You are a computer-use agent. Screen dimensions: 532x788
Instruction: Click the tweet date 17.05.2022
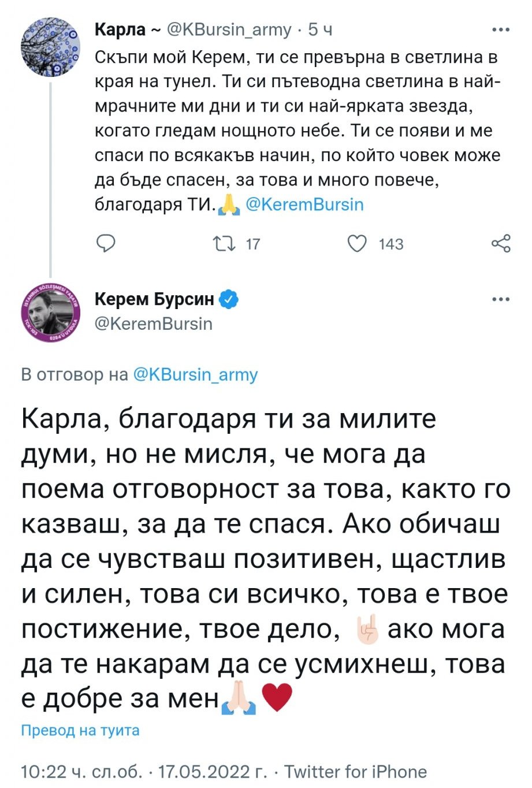[212, 771]
